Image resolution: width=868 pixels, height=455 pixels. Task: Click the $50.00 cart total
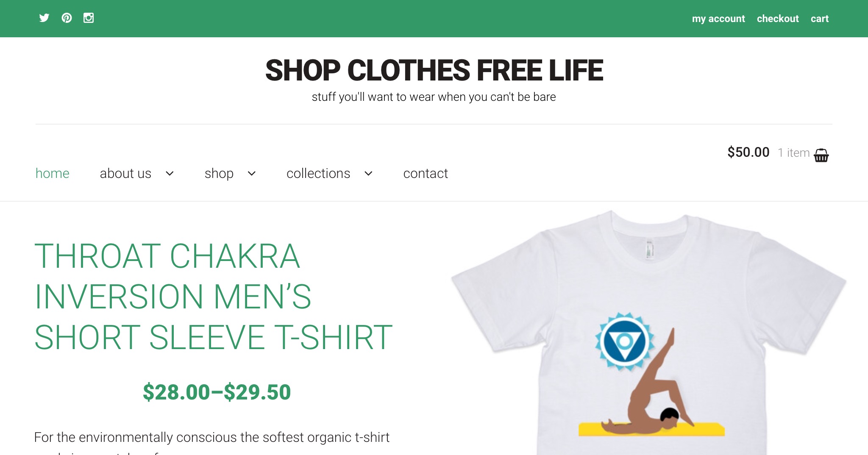coord(748,152)
